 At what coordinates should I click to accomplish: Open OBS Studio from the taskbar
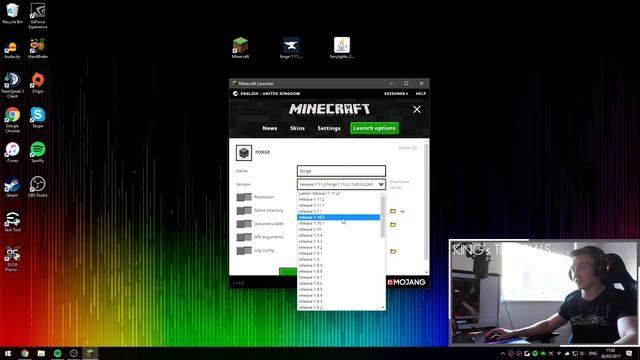[x=74, y=353]
